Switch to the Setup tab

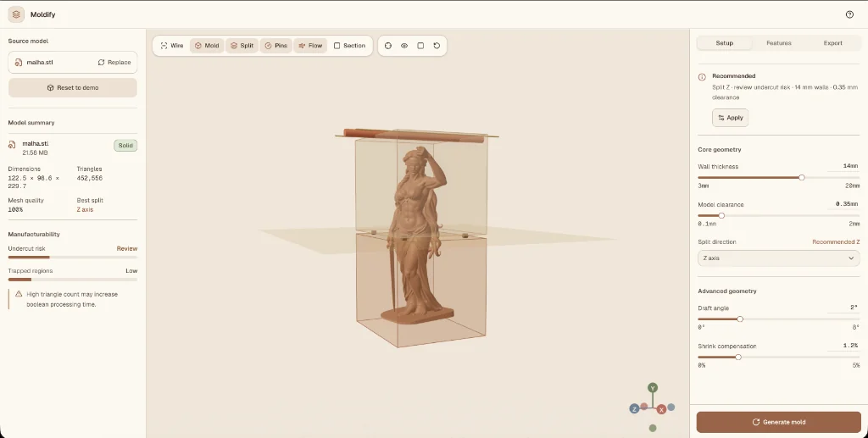point(724,43)
